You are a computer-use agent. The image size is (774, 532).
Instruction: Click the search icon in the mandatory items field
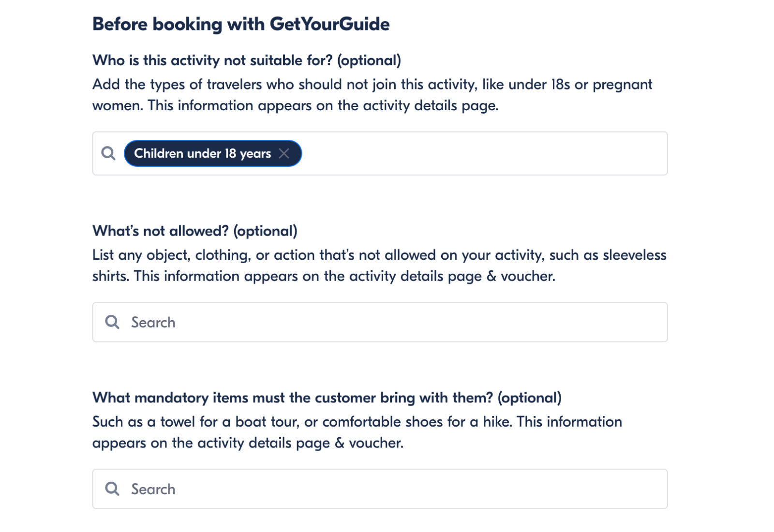pyautogui.click(x=113, y=489)
